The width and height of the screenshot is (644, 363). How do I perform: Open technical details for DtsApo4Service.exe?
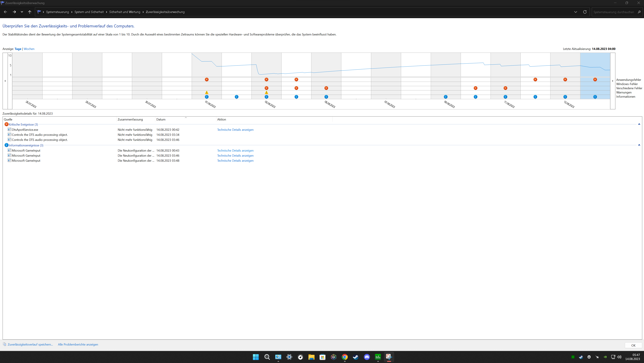point(235,130)
